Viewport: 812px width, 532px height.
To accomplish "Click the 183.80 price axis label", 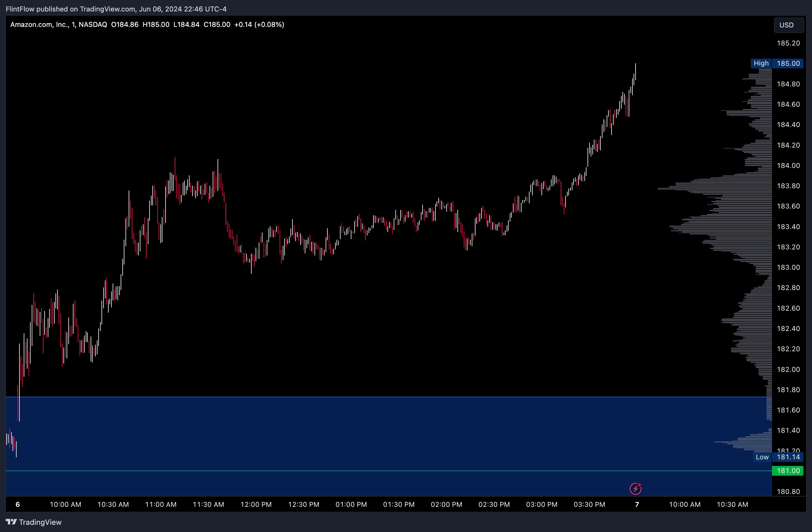I will coord(788,186).
